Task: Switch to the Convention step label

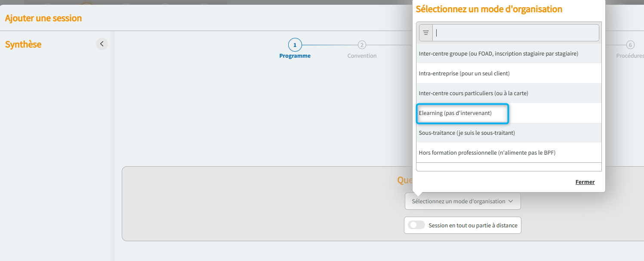Action: point(362,56)
